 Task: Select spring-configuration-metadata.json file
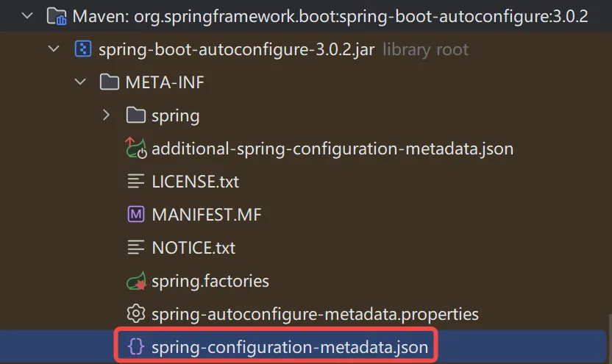pos(290,347)
